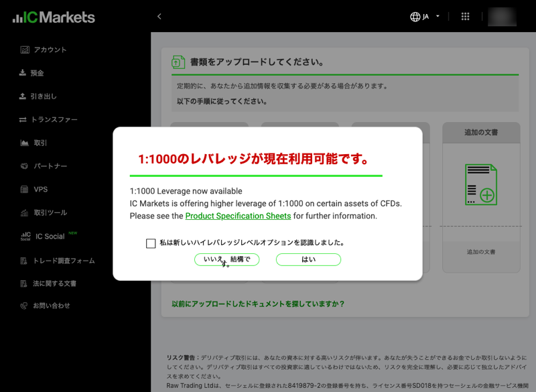536x392 pixels.
Task: Click the アカウント sidebar icon
Action: point(25,50)
